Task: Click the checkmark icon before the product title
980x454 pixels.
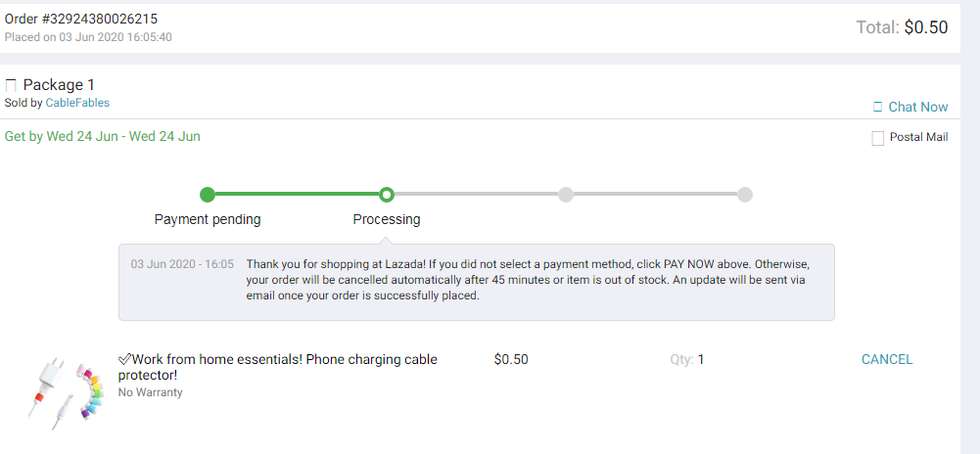Action: [124, 359]
